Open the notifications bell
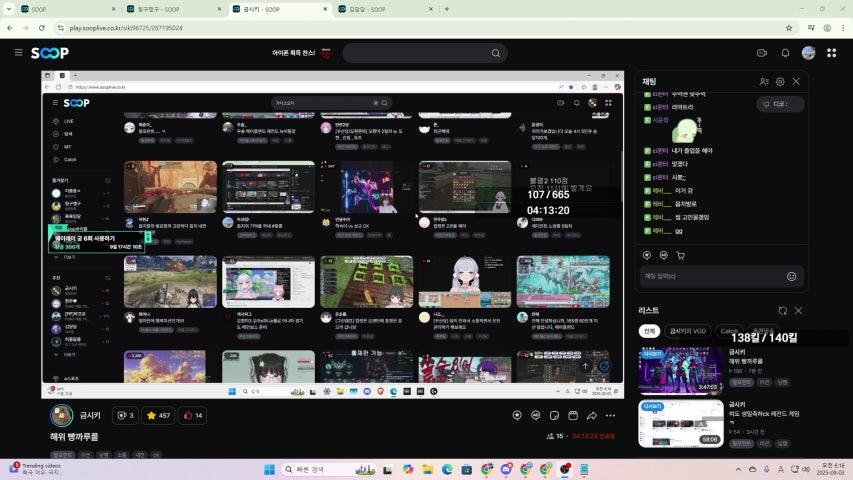853x480 pixels. click(x=785, y=53)
